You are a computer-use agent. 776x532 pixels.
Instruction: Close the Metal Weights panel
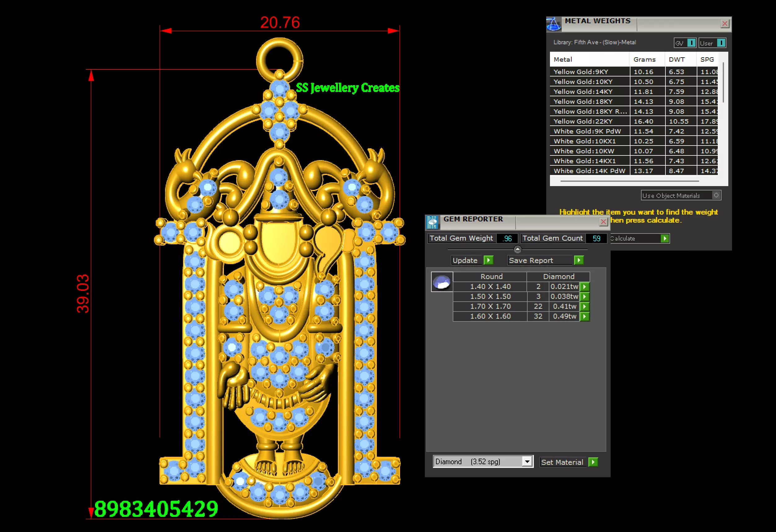[x=725, y=24]
